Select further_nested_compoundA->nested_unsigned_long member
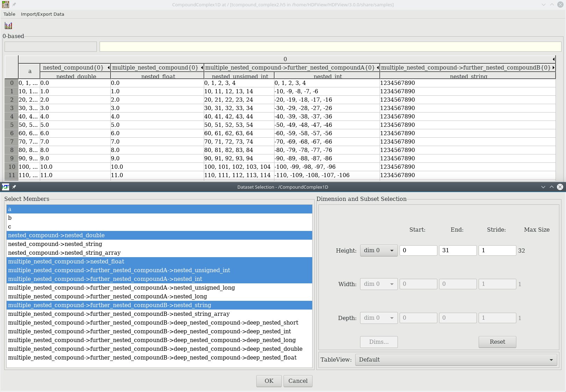The image size is (566, 392). (x=159, y=288)
